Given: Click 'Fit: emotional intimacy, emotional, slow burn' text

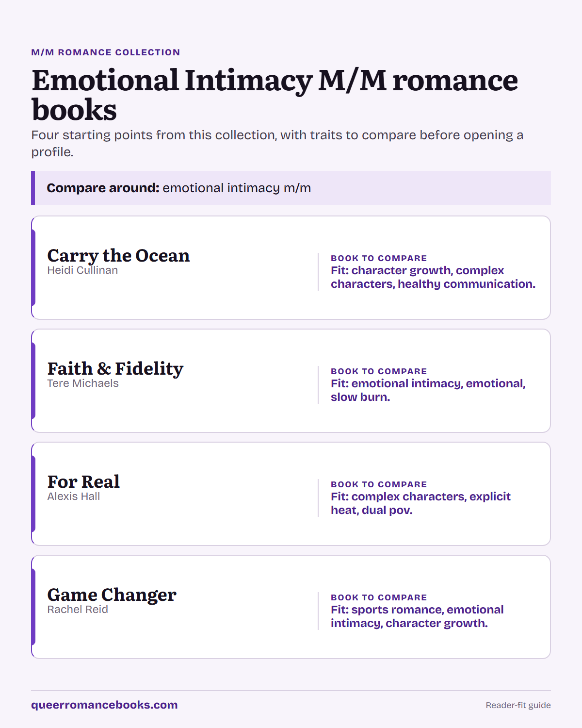Looking at the screenshot, I should coord(428,390).
